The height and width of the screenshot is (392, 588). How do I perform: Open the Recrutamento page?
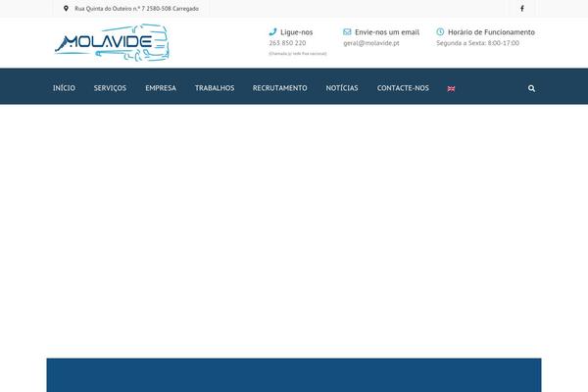tap(279, 88)
